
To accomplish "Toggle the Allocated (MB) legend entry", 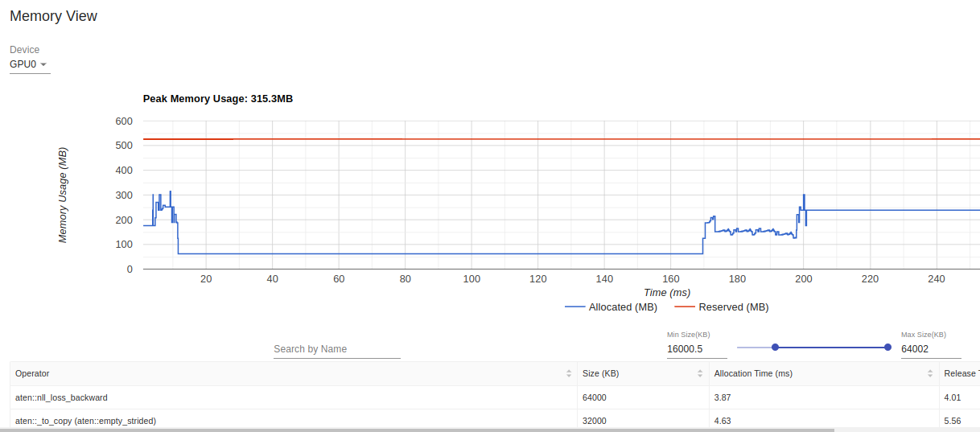I will [611, 307].
